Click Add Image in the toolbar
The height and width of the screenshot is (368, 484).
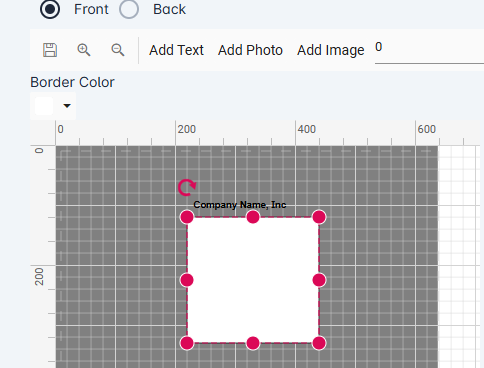point(331,50)
